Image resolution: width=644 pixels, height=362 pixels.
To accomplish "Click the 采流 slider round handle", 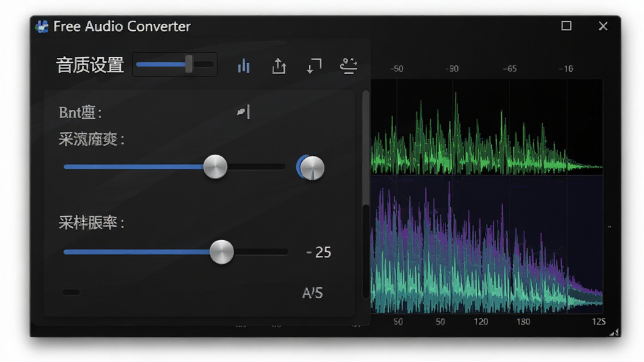I will pyautogui.click(x=215, y=167).
